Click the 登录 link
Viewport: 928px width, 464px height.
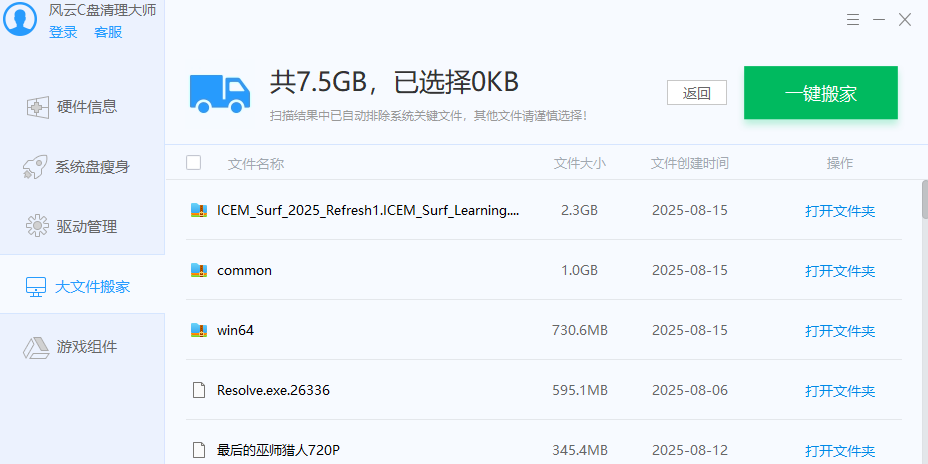tap(63, 32)
